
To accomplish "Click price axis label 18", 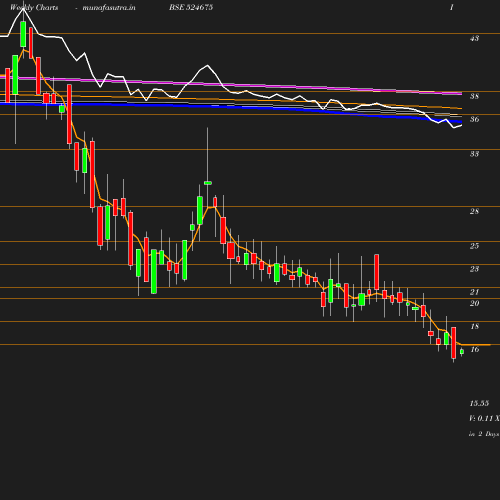I will (x=474, y=326).
